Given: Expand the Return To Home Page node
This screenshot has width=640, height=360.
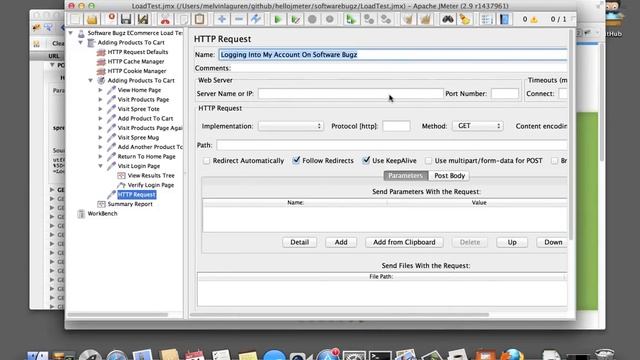Looking at the screenshot, I should coord(100,156).
